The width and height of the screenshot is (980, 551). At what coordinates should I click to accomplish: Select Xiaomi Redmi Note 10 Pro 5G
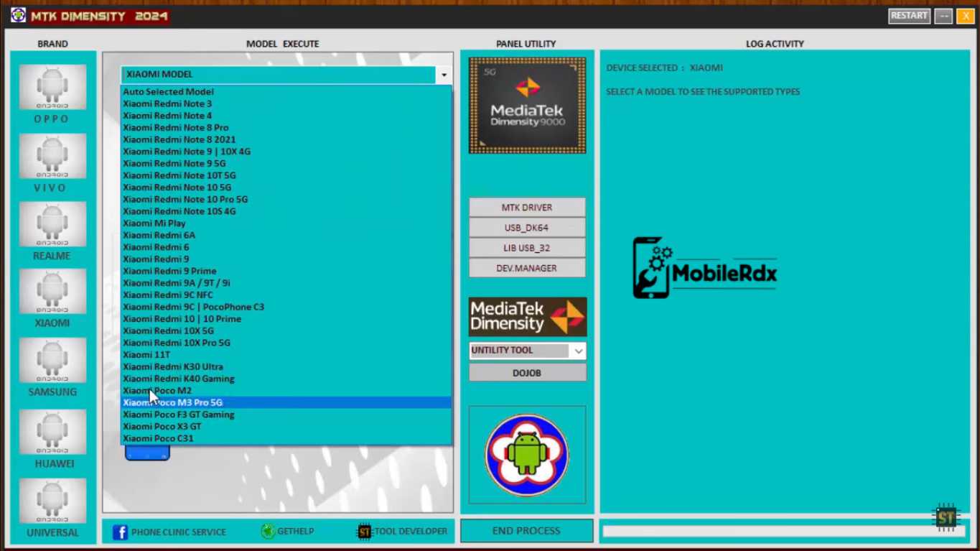coord(286,200)
